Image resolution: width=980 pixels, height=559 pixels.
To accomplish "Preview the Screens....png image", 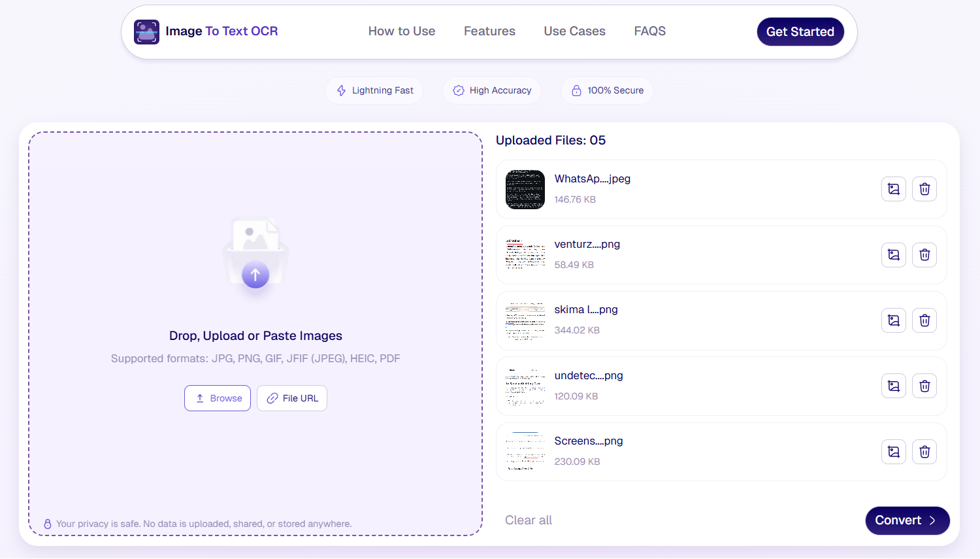I will point(894,452).
